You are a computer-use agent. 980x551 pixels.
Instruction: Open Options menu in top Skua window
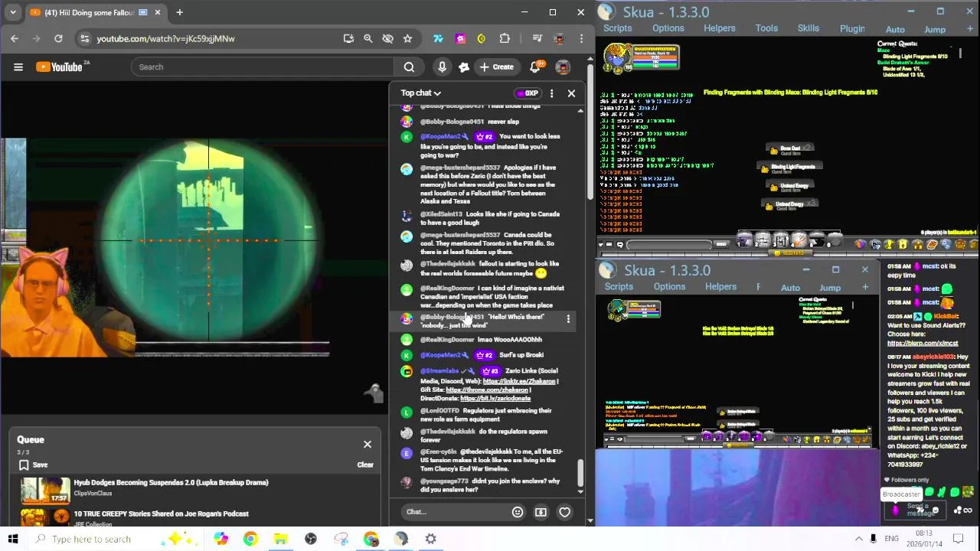(x=668, y=28)
